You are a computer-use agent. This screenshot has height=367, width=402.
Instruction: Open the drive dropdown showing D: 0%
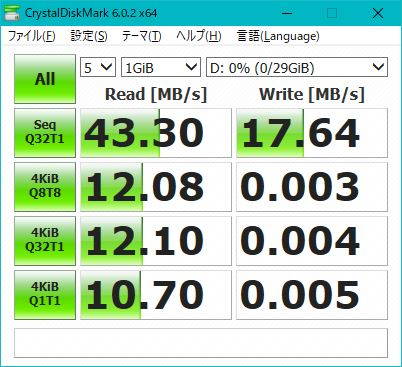click(297, 67)
